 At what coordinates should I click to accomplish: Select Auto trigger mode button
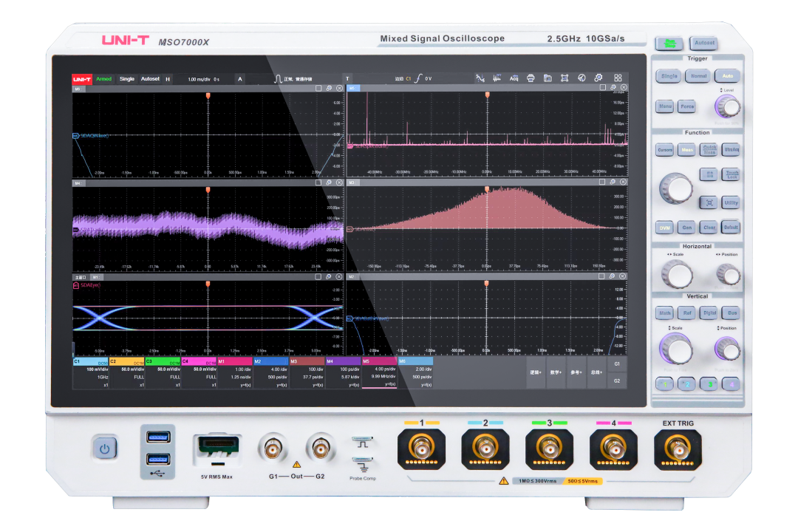pyautogui.click(x=727, y=76)
